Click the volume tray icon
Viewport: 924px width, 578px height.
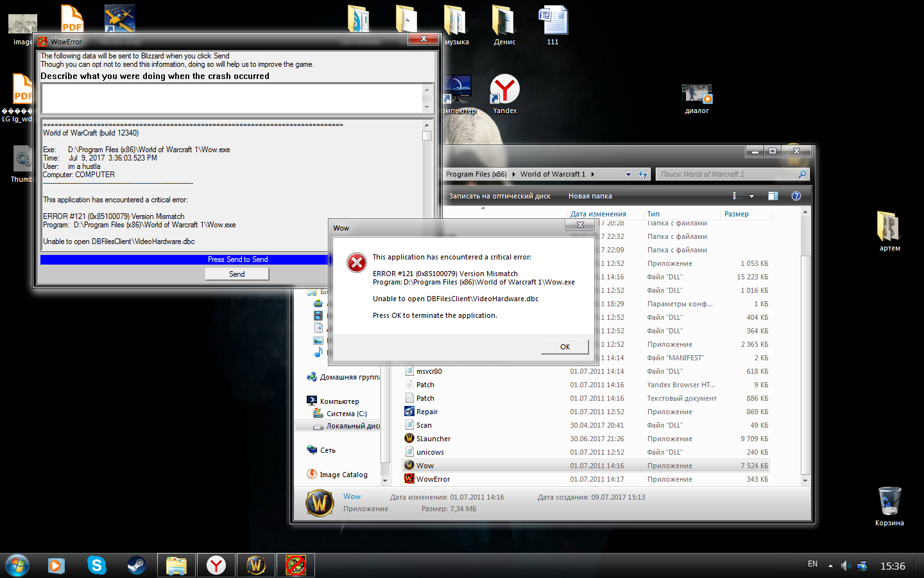coord(846,566)
